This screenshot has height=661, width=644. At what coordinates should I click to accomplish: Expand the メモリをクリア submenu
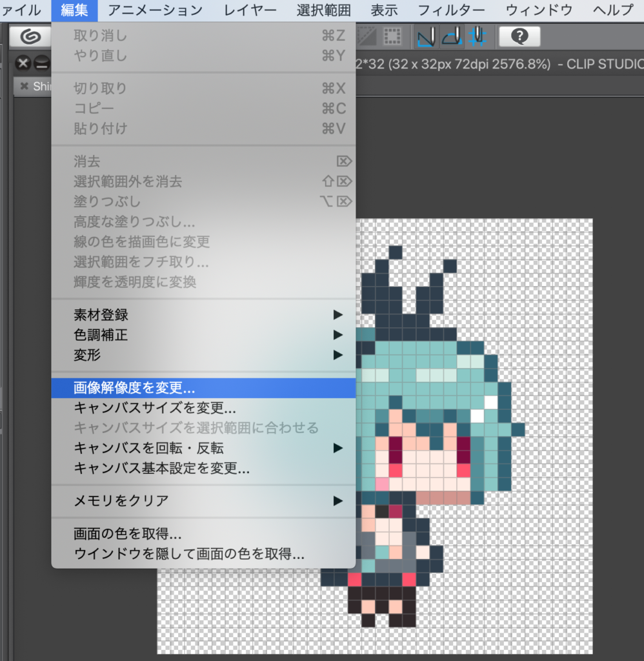[203, 501]
